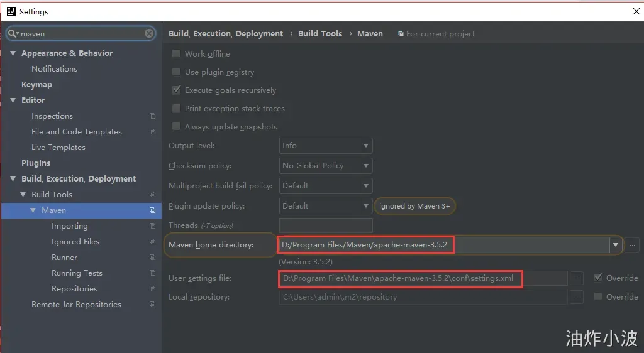The width and height of the screenshot is (644, 353).
Task: Click the Threads input field
Action: [326, 225]
